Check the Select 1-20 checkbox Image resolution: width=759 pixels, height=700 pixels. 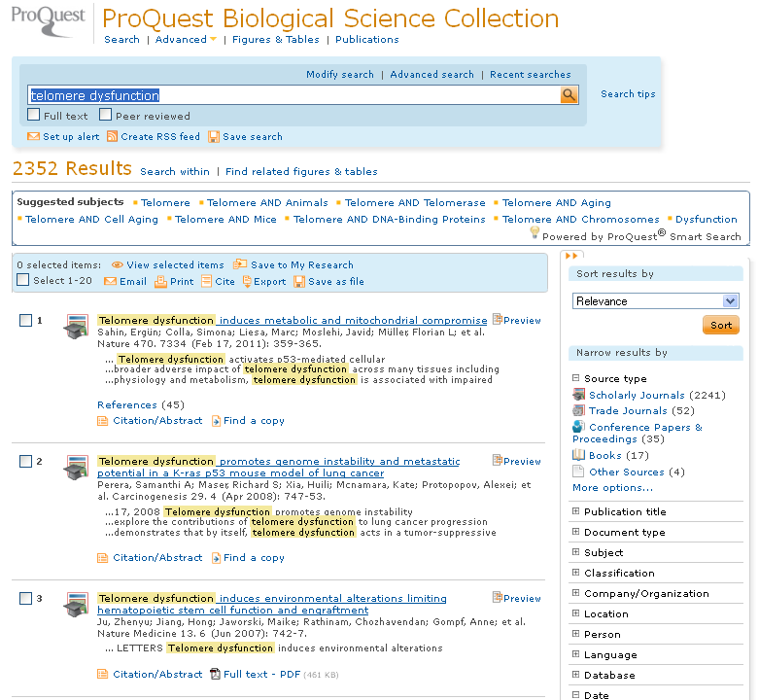pos(22,280)
